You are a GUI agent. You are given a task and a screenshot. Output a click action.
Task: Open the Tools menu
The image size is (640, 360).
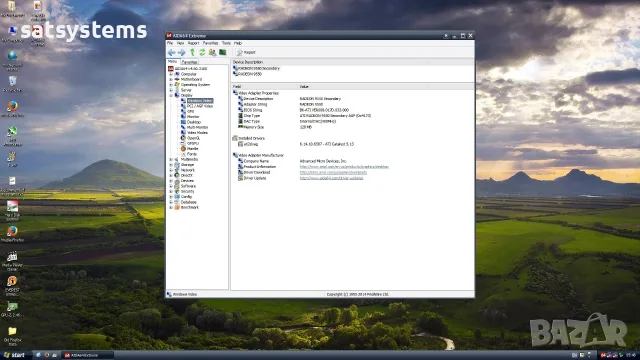pyautogui.click(x=226, y=43)
